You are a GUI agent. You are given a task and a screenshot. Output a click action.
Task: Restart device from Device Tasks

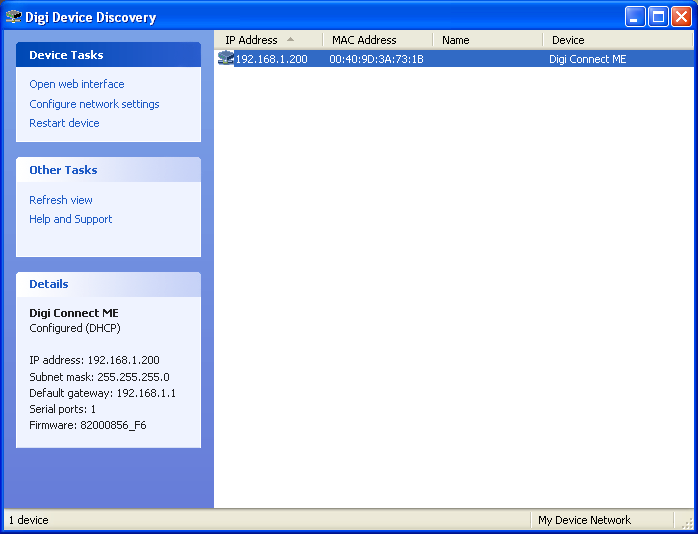64,123
